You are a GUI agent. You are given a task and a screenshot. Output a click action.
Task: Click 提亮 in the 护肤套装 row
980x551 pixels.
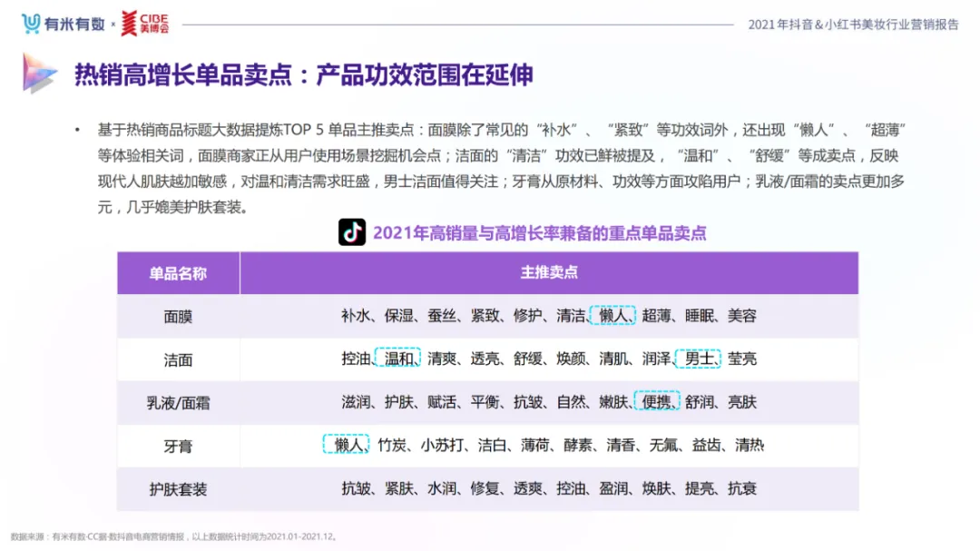point(700,487)
